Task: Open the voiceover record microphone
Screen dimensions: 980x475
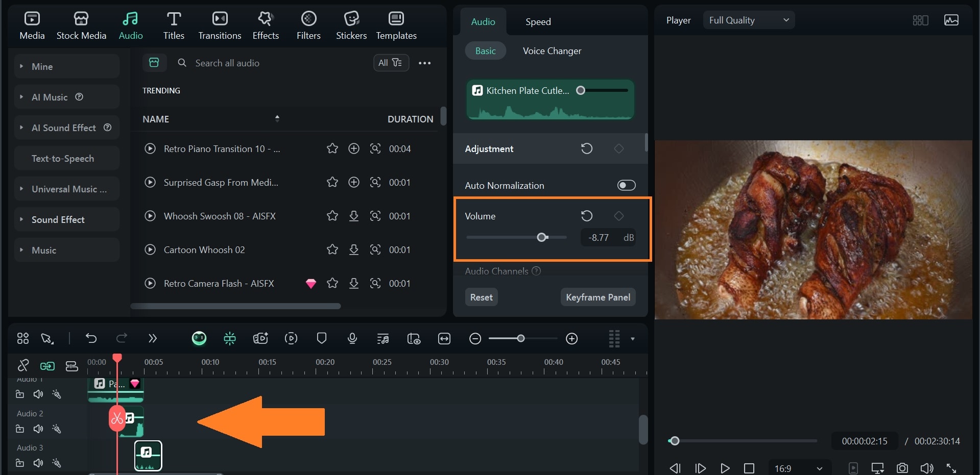Action: 352,338
